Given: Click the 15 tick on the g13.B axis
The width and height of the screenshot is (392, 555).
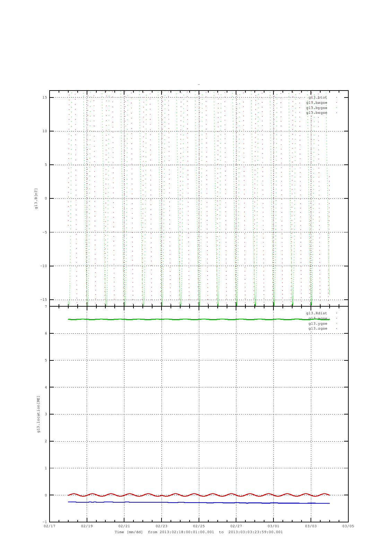Looking at the screenshot, I should click(45, 97).
